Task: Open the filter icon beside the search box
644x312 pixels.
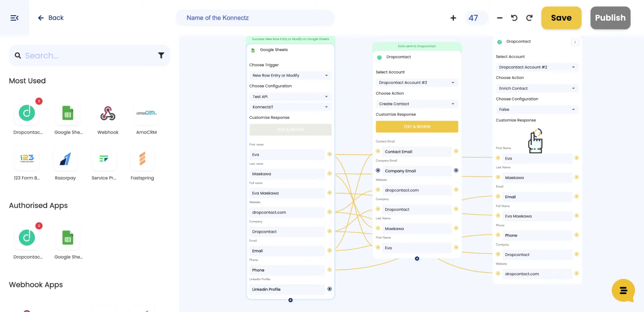Action: click(x=161, y=56)
